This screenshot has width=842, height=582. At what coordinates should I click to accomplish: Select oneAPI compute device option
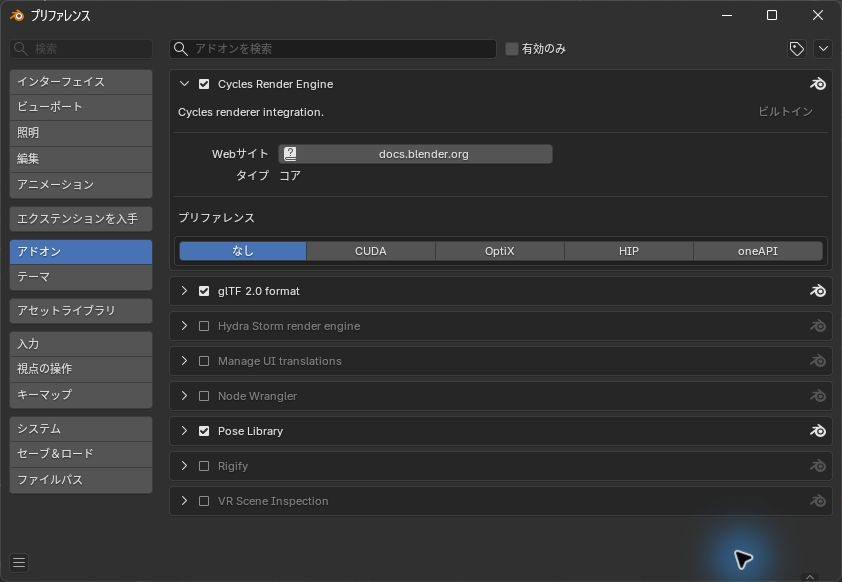pyautogui.click(x=758, y=251)
